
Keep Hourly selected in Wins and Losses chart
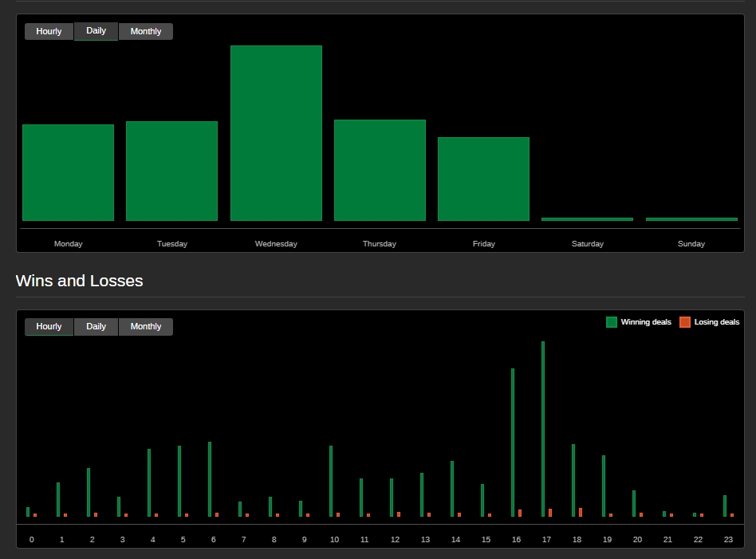tap(49, 326)
